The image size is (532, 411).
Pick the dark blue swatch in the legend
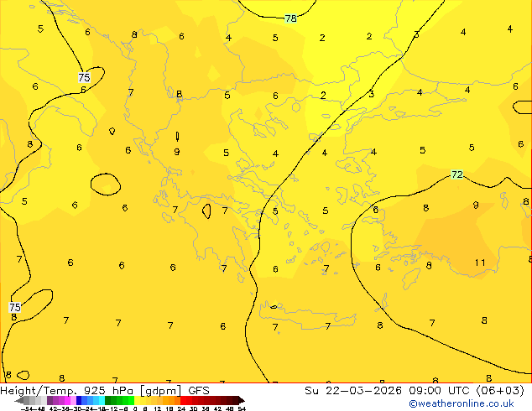tap(79, 400)
